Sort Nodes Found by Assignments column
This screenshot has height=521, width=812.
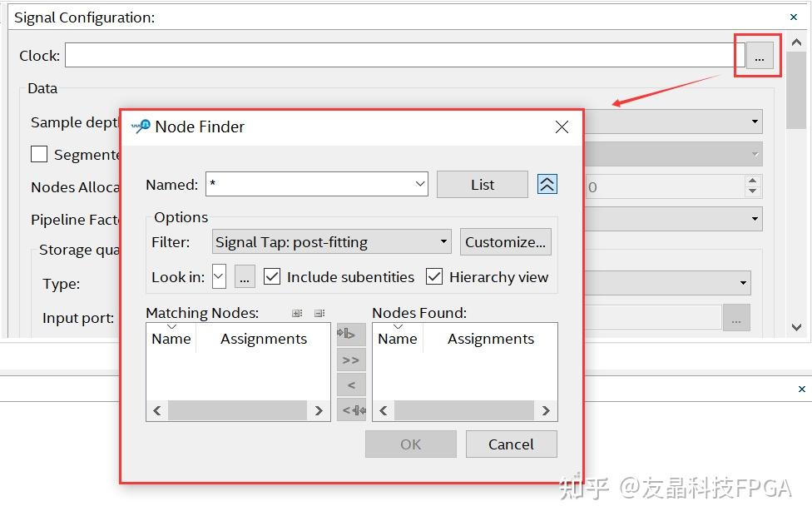coord(490,338)
